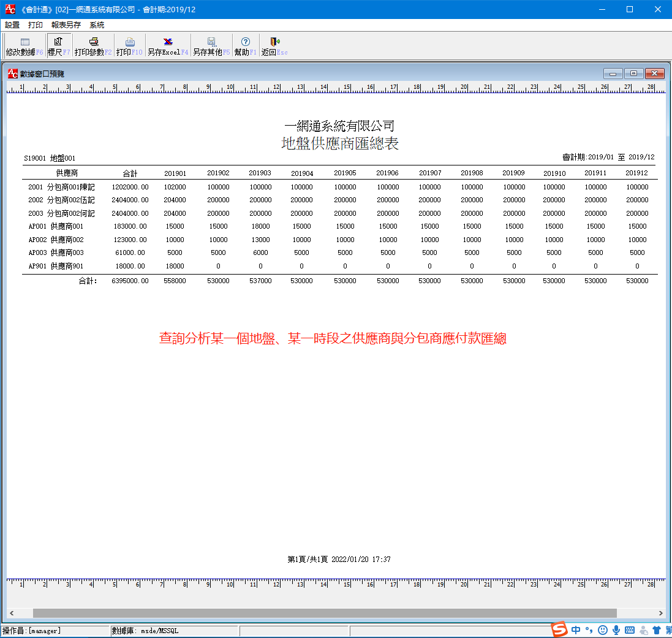672x638 pixels.
Task: Open the 系統 menu
Action: pyautogui.click(x=96, y=25)
